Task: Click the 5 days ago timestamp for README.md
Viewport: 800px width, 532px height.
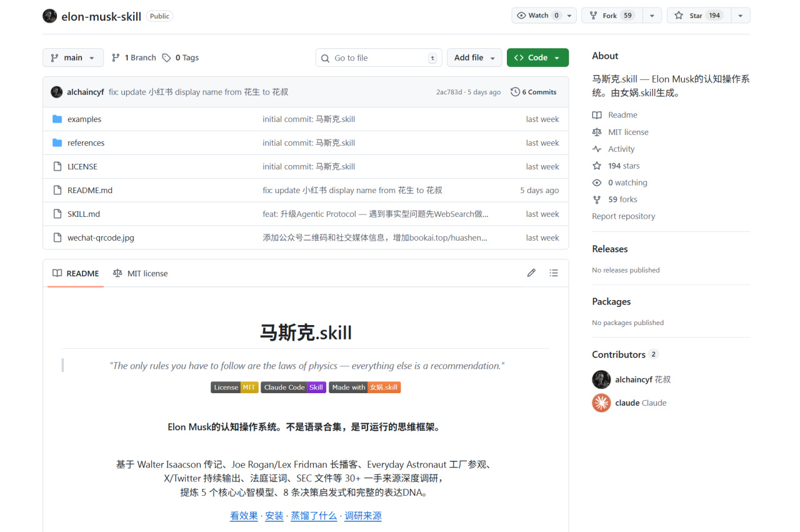Action: (539, 191)
